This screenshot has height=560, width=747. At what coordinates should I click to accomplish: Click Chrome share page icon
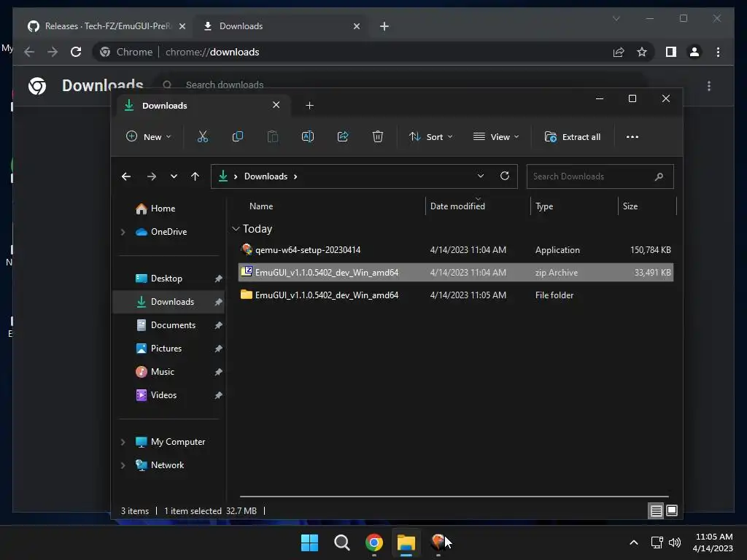pos(619,52)
